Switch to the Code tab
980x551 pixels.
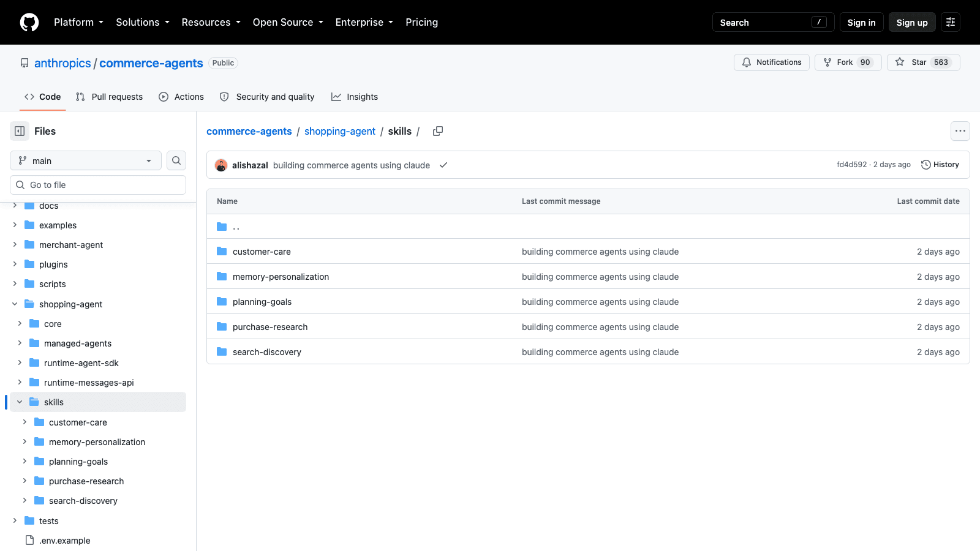coord(43,97)
